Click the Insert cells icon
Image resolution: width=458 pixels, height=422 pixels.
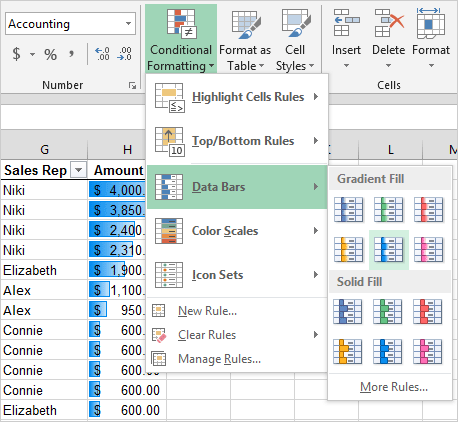click(x=346, y=23)
